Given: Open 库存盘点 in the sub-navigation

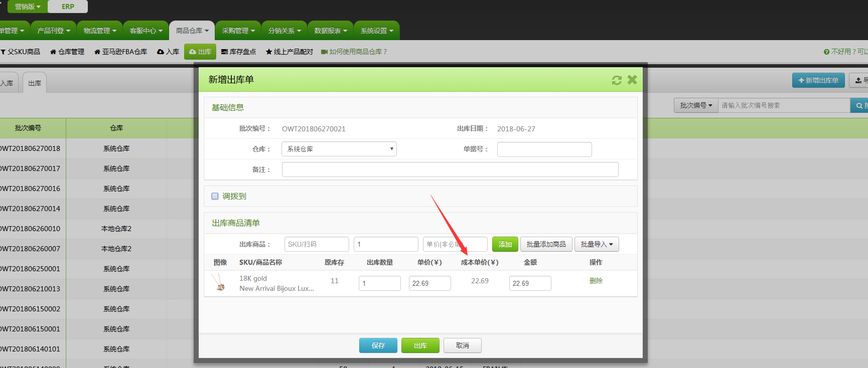Looking at the screenshot, I should tap(239, 52).
